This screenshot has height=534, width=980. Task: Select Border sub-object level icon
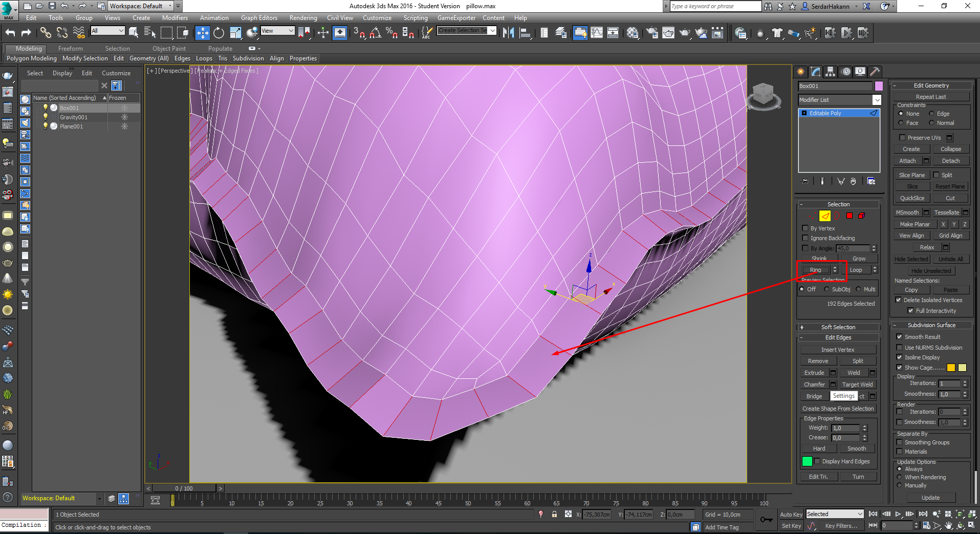[836, 216]
